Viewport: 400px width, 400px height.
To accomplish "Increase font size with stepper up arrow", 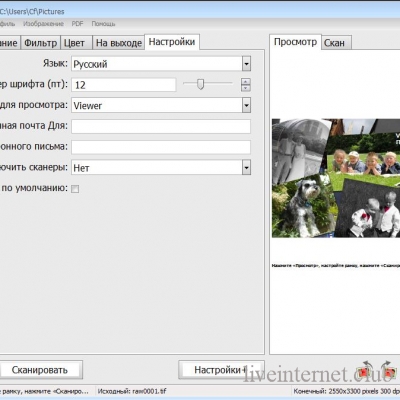I will [246, 82].
